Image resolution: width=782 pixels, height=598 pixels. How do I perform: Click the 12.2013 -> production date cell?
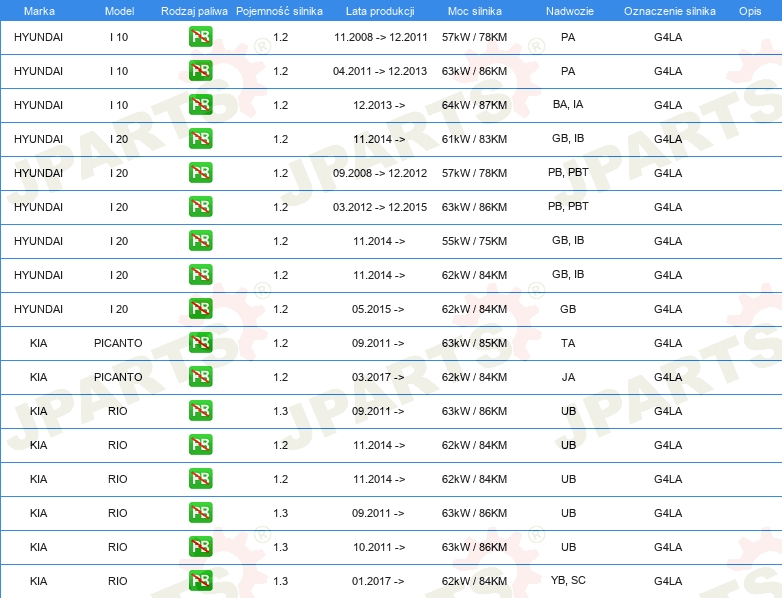click(x=379, y=105)
